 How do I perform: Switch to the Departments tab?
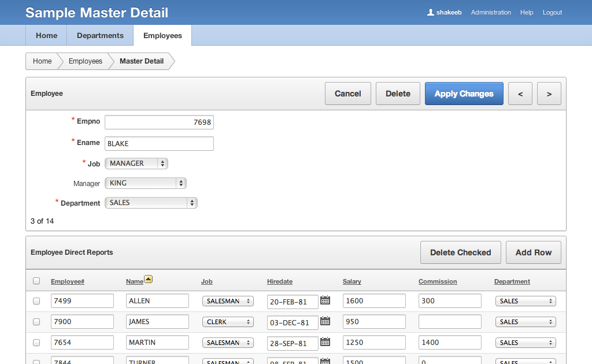[x=100, y=35]
